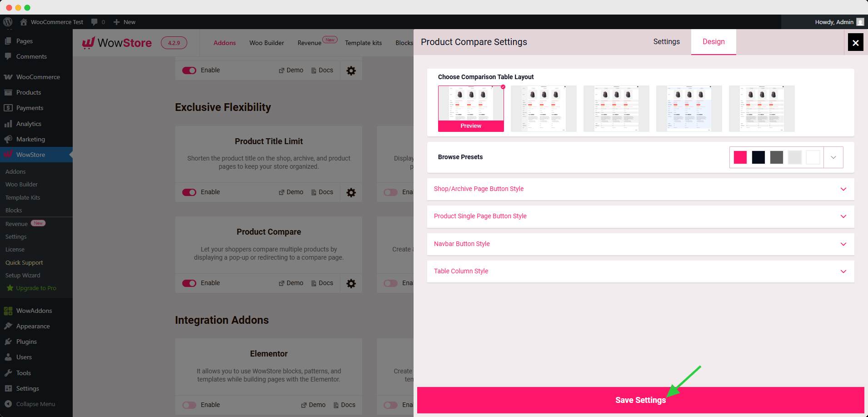
Task: Open Product Title Limit gear settings
Action: pos(351,192)
